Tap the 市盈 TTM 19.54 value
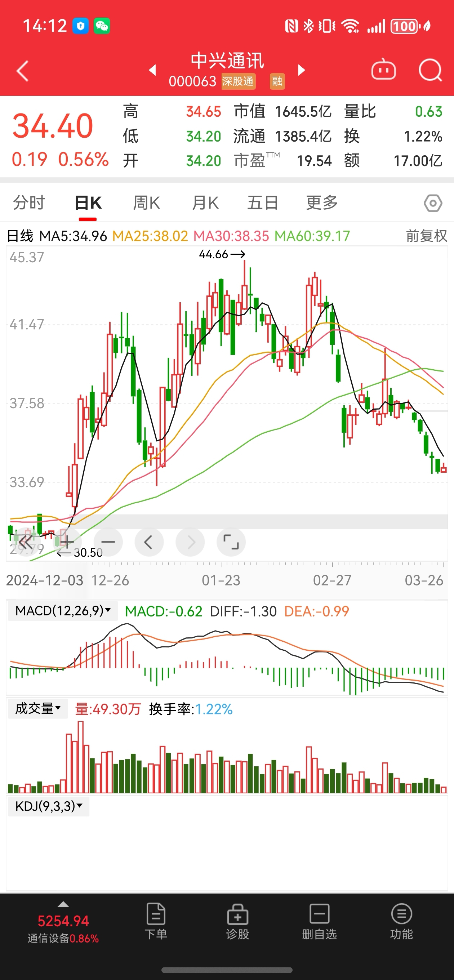The height and width of the screenshot is (980, 454). (314, 161)
